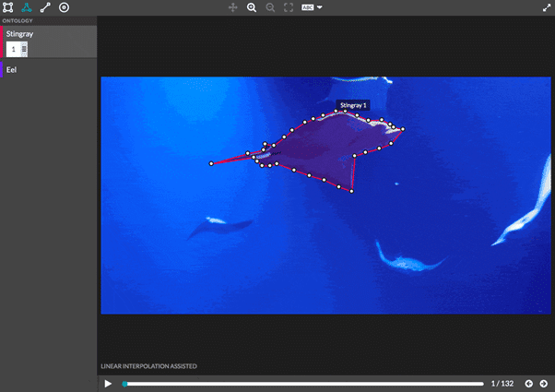
Task: Play the video
Action: click(x=108, y=383)
